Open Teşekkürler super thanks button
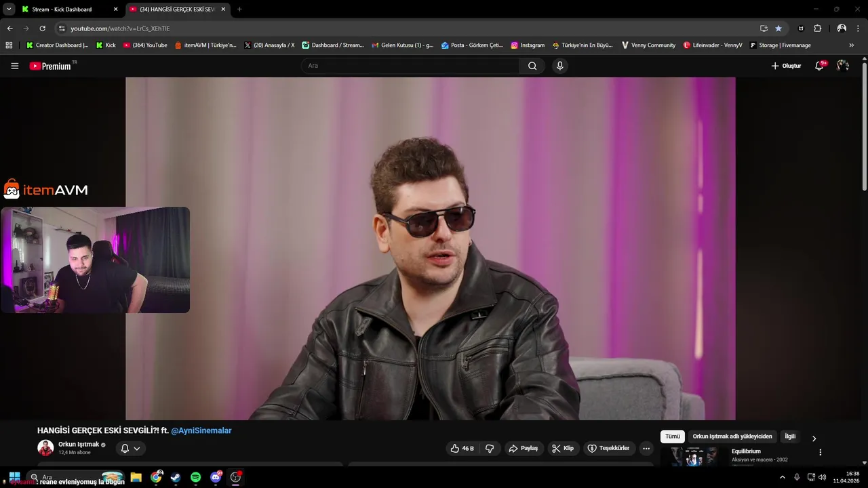 608,448
